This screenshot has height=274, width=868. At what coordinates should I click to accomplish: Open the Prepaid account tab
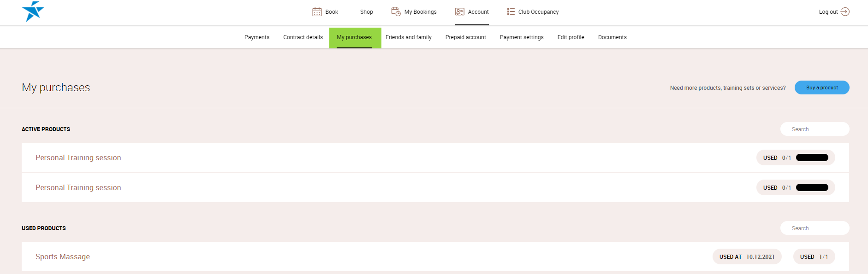[x=465, y=37]
